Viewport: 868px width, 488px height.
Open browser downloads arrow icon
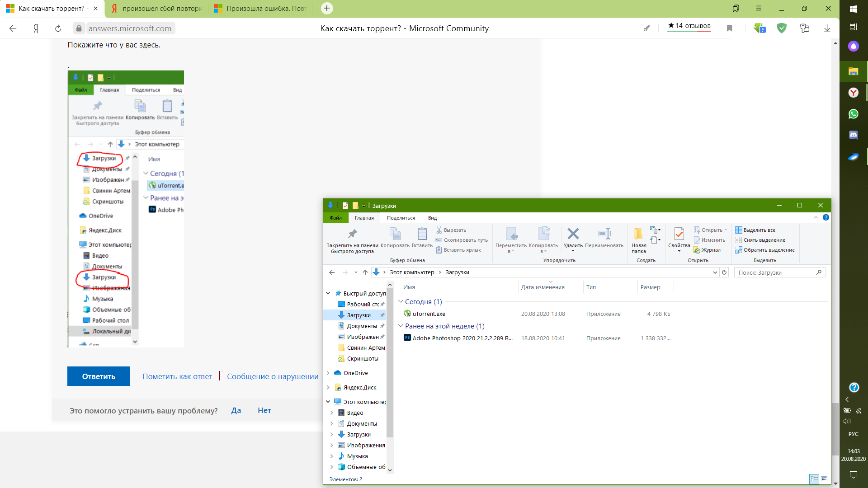[827, 28]
